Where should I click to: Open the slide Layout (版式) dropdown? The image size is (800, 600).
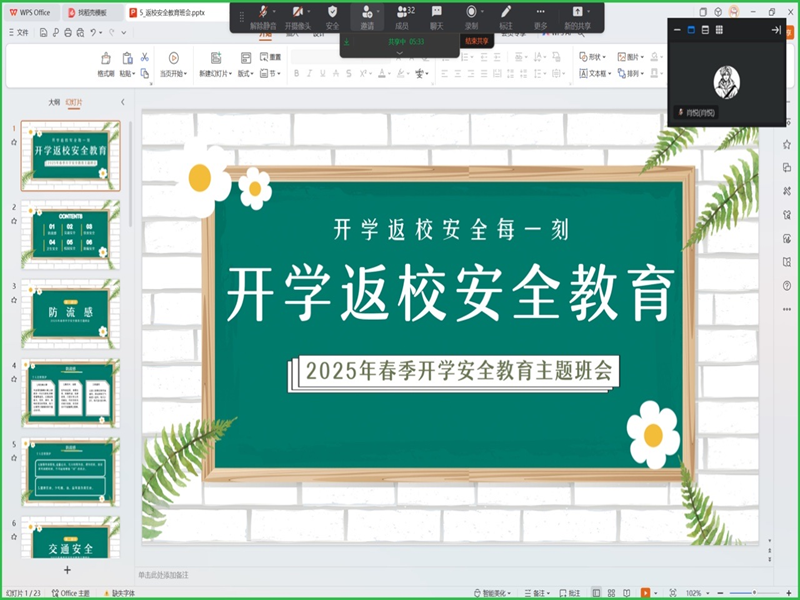(x=246, y=74)
